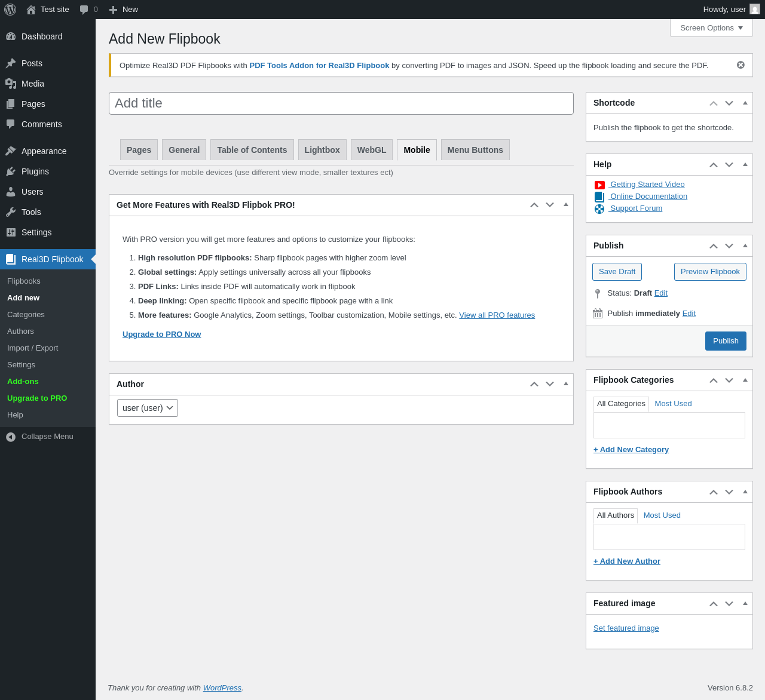Move Flipbook Categories panel down
The width and height of the screenshot is (765, 700).
[729, 380]
